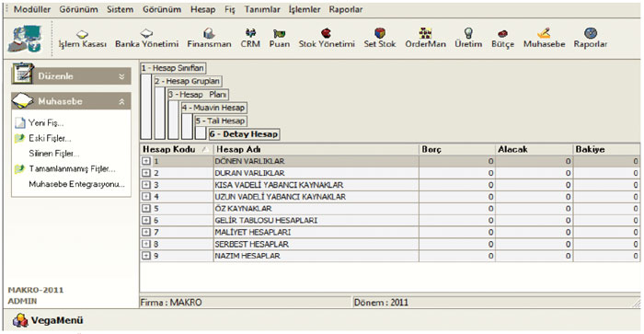The image size is (644, 334).
Task: Open the Muhasebe toolbar icon
Action: tap(544, 33)
